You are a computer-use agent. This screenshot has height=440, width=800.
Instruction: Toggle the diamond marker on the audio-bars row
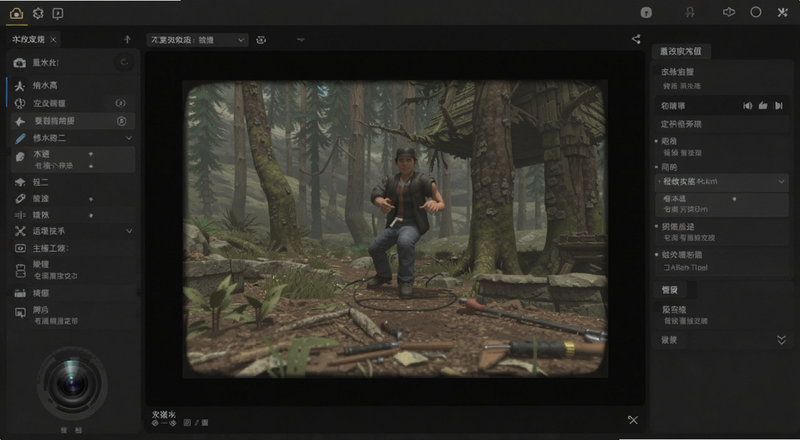(x=91, y=215)
